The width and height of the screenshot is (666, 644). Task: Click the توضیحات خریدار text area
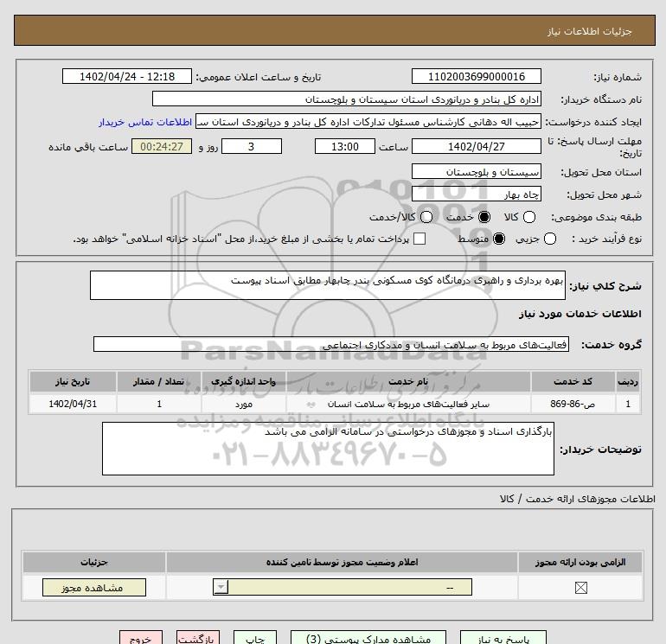coord(328,449)
